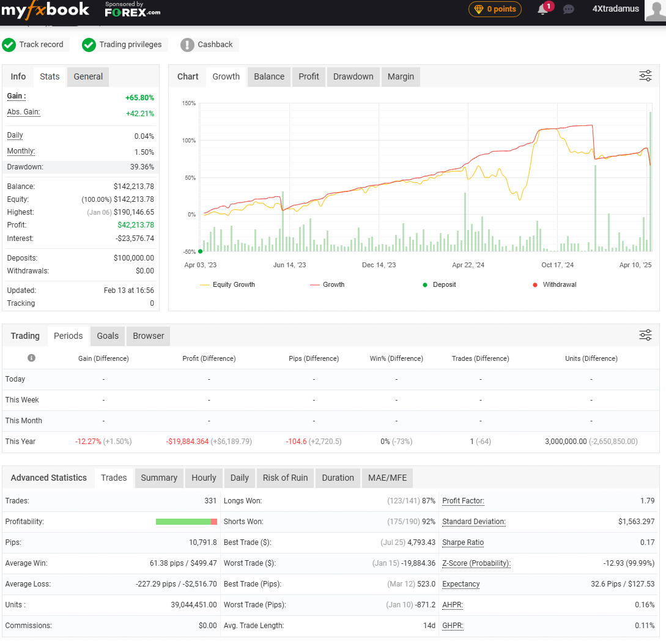Click the Standard Deviation label
This screenshot has width=666, height=644.
(473, 522)
